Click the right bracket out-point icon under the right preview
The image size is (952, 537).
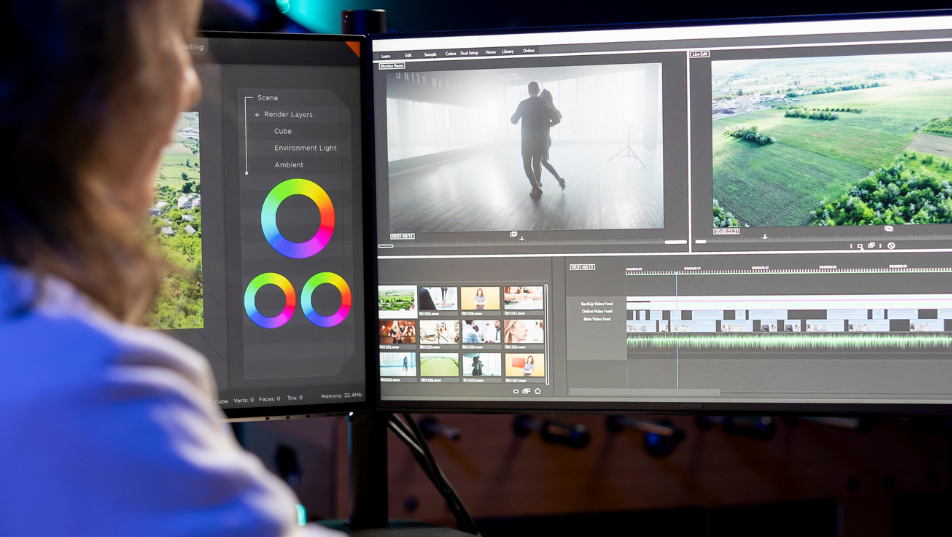click(880, 245)
